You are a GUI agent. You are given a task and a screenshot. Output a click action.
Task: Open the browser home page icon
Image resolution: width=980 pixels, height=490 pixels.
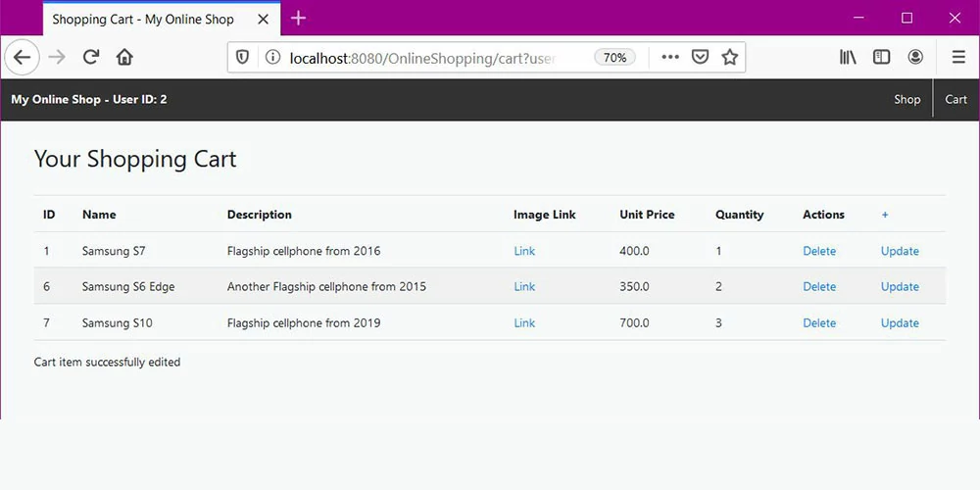pyautogui.click(x=125, y=58)
